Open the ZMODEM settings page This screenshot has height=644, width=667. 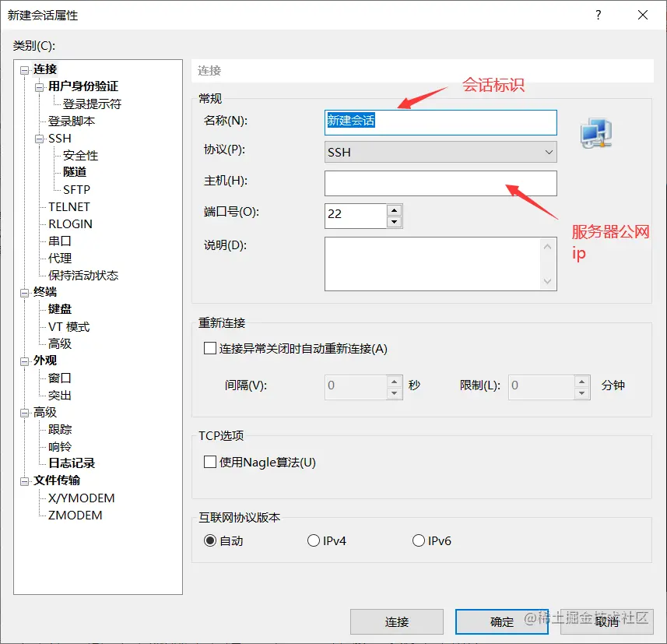coord(75,515)
